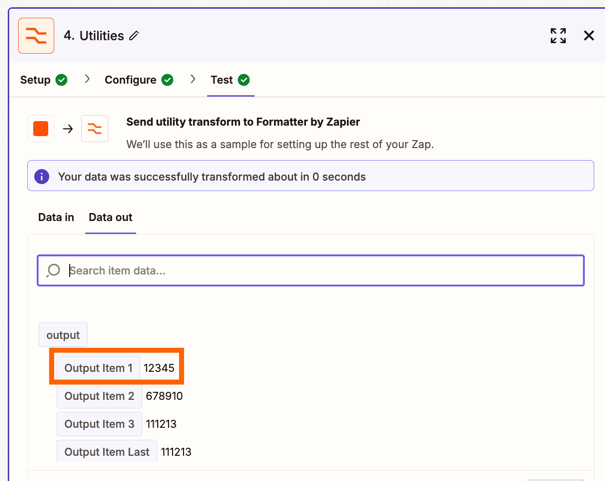Click the orange square source app icon

(x=41, y=128)
